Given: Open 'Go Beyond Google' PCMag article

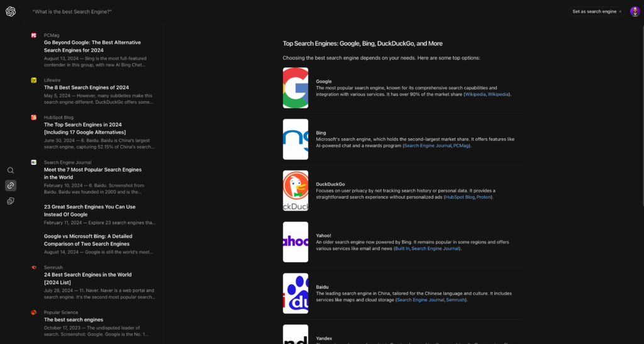Looking at the screenshot, I should click(91, 47).
